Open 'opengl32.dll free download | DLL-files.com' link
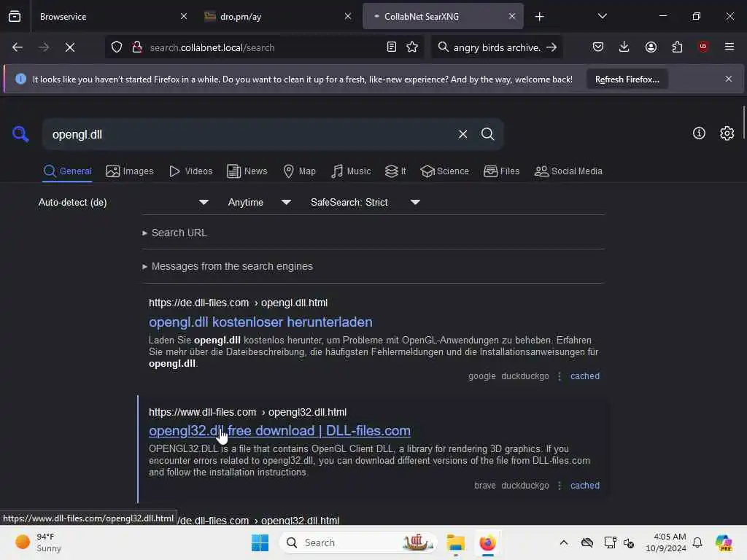This screenshot has width=747, height=560. tap(279, 431)
